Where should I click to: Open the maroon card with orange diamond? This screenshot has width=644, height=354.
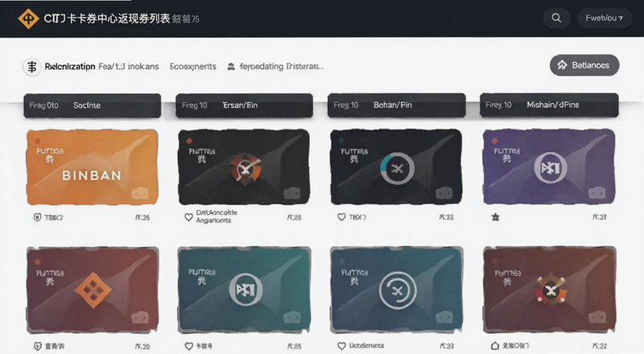click(93, 290)
